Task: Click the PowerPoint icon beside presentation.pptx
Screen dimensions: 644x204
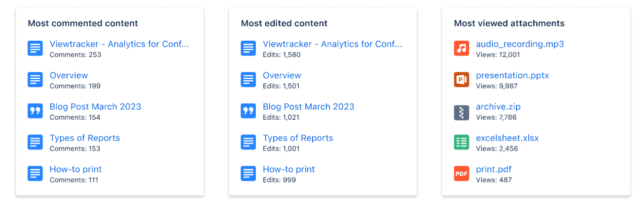Action: click(462, 80)
